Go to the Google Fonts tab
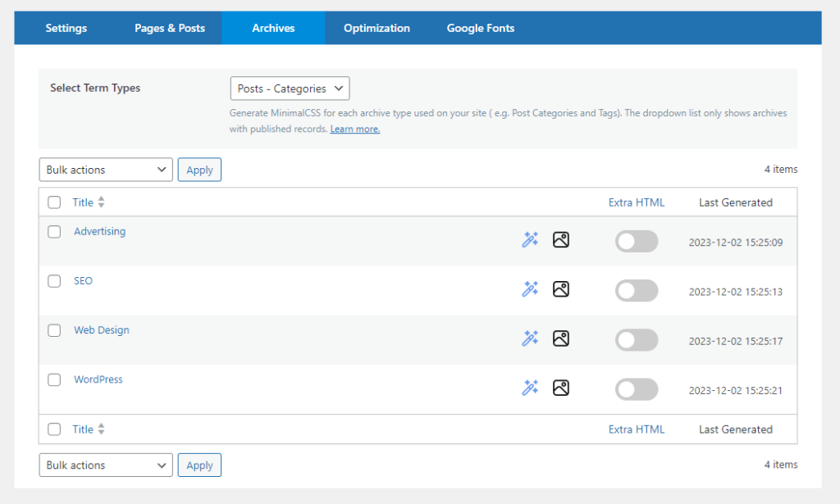Screen dimensions: 840x504 (480, 28)
